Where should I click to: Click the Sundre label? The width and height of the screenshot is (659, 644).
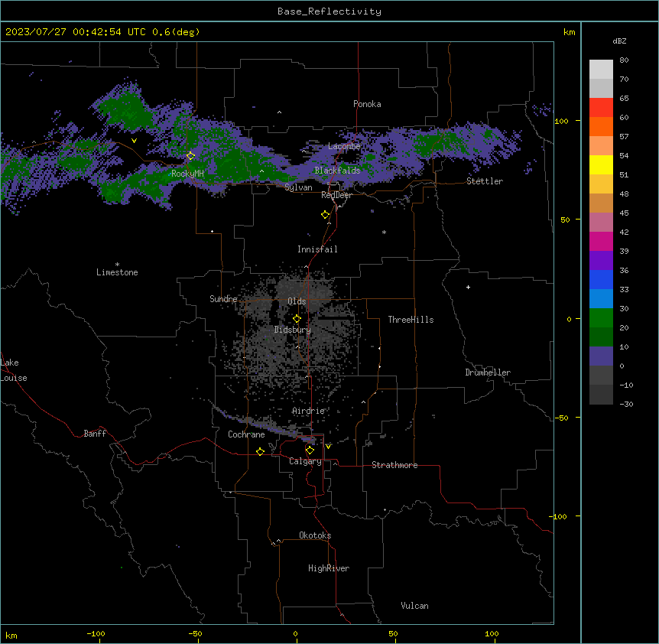(x=223, y=299)
